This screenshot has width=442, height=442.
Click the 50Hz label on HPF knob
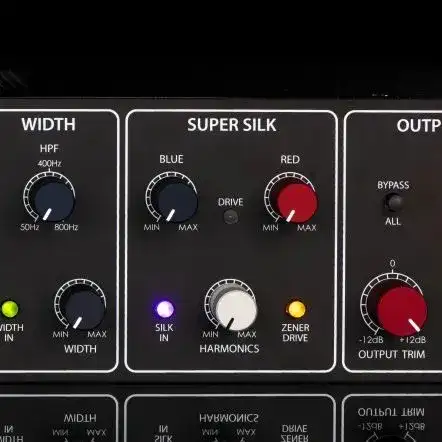(x=30, y=227)
